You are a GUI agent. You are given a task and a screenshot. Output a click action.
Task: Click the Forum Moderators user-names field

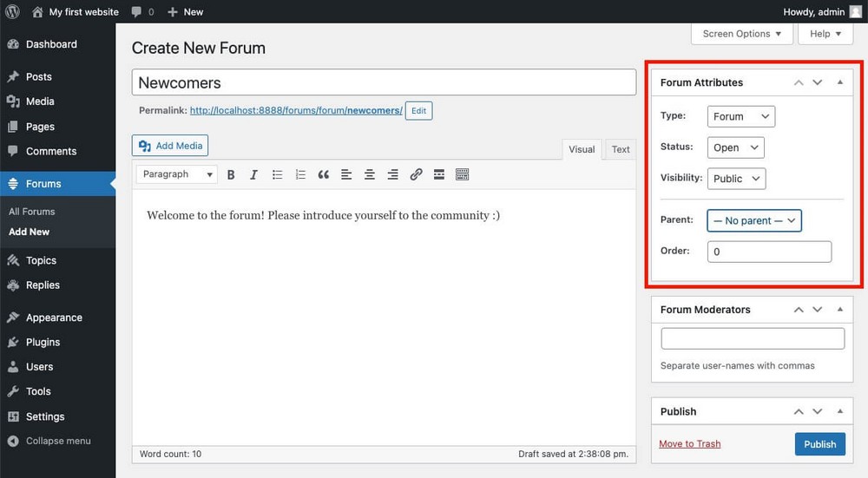point(753,338)
